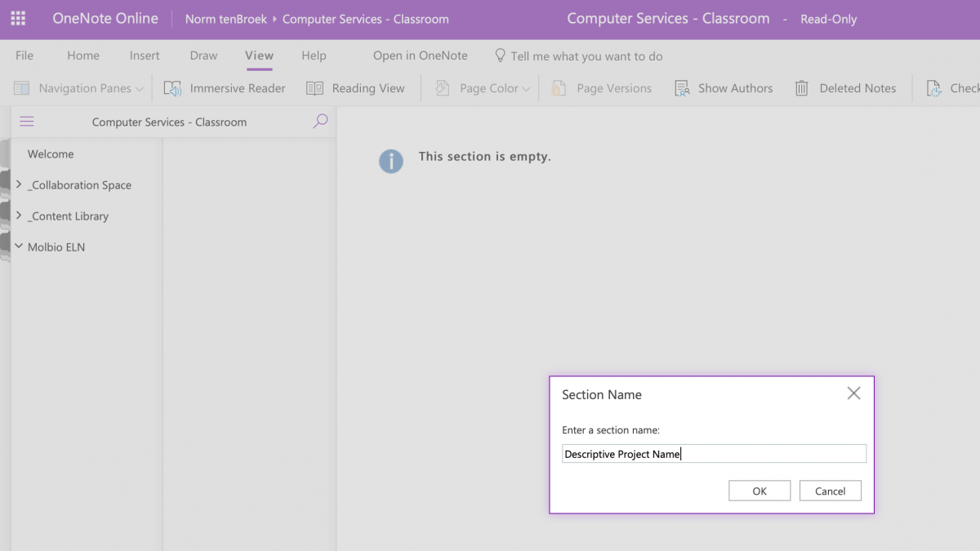Click the Norm tenBroek breadcrumb link
Viewport: 980px width, 551px height.
(x=226, y=19)
